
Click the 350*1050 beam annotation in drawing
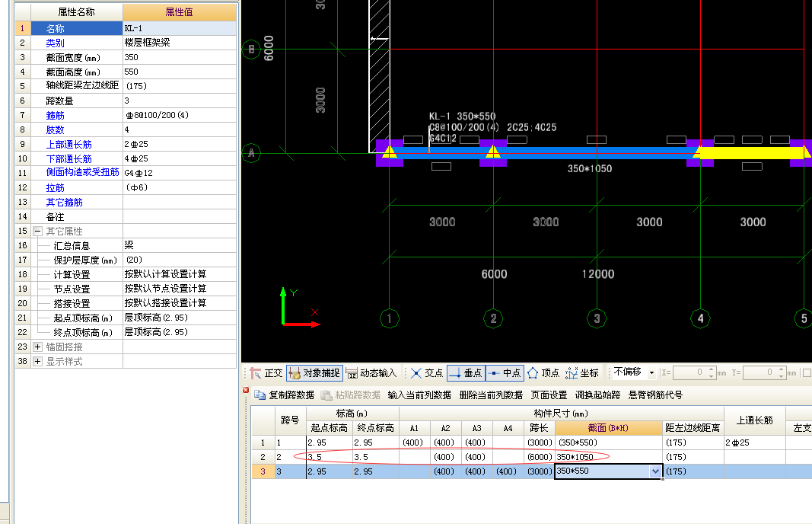[x=590, y=168]
